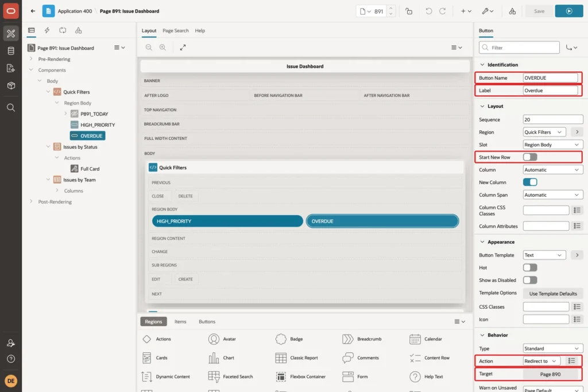The height and width of the screenshot is (392, 588).
Task: Redo the last change
Action: point(443,11)
